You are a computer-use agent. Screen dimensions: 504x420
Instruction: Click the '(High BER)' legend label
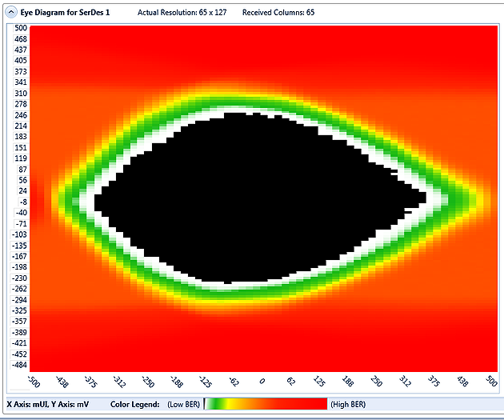pyautogui.click(x=350, y=404)
